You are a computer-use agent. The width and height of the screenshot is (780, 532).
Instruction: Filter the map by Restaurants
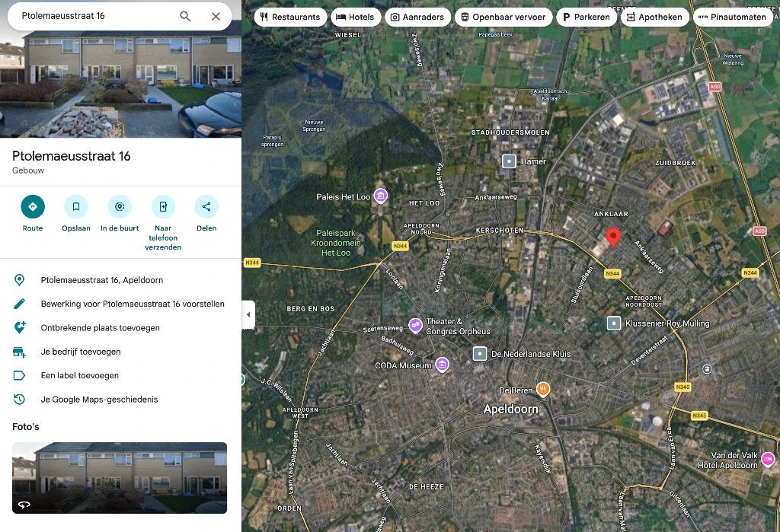click(290, 17)
